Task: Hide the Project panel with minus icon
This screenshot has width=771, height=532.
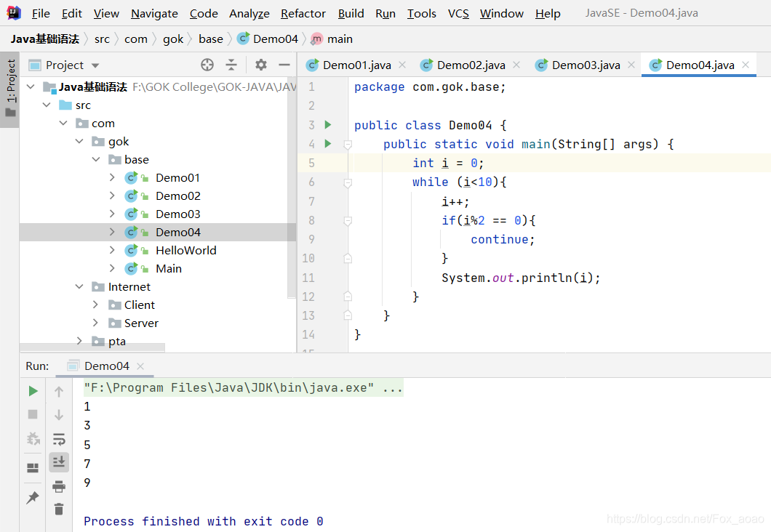Action: 284,65
